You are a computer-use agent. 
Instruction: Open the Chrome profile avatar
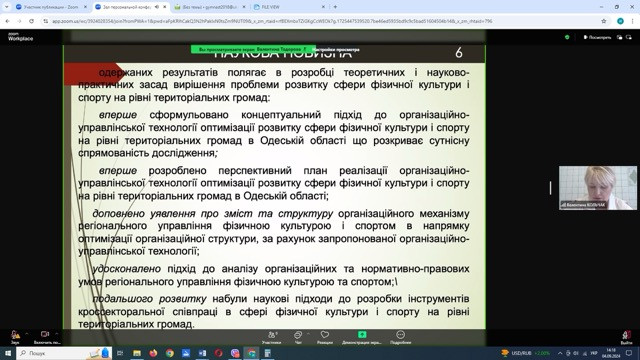(x=620, y=21)
